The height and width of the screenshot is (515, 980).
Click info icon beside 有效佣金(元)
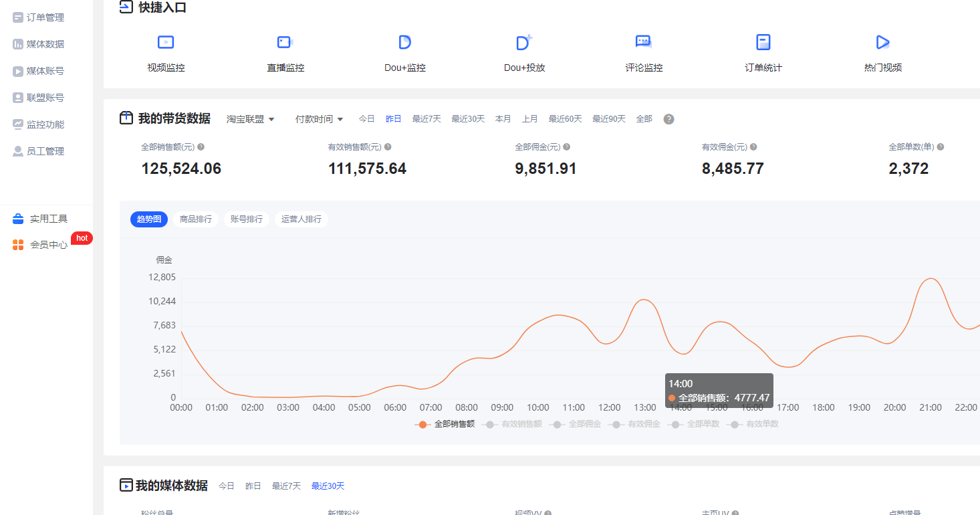point(753,147)
